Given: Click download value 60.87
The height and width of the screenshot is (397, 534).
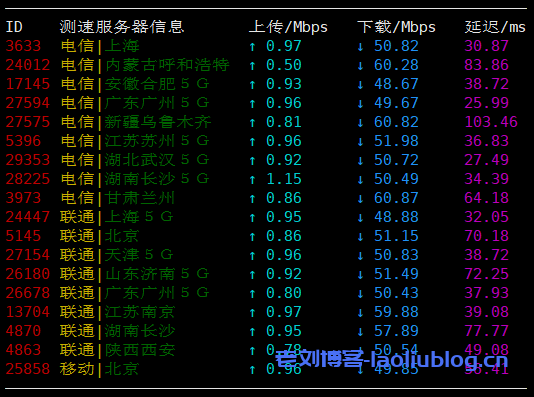Looking at the screenshot, I should (x=396, y=198).
